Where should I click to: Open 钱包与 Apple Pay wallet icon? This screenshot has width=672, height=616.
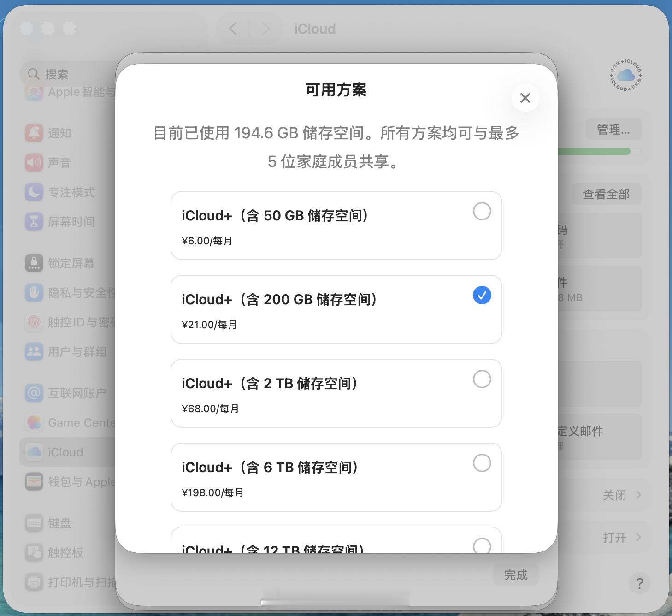tap(34, 482)
